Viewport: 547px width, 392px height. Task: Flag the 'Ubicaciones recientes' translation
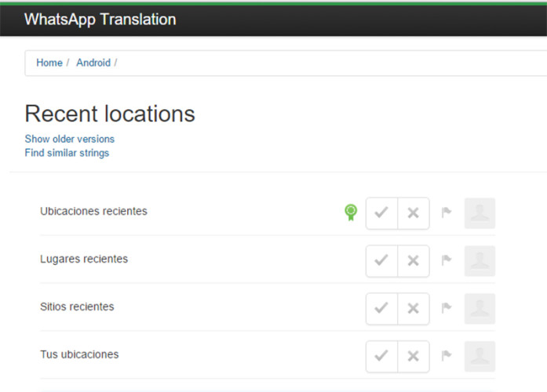point(447,213)
